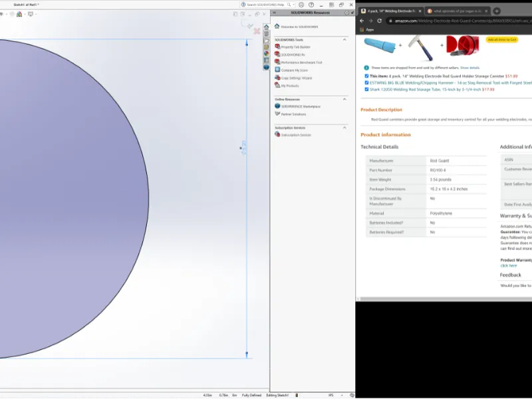Click the Edit Appearance color ball in view toolbar
This screenshot has height=399, width=532.
click(x=19, y=14)
